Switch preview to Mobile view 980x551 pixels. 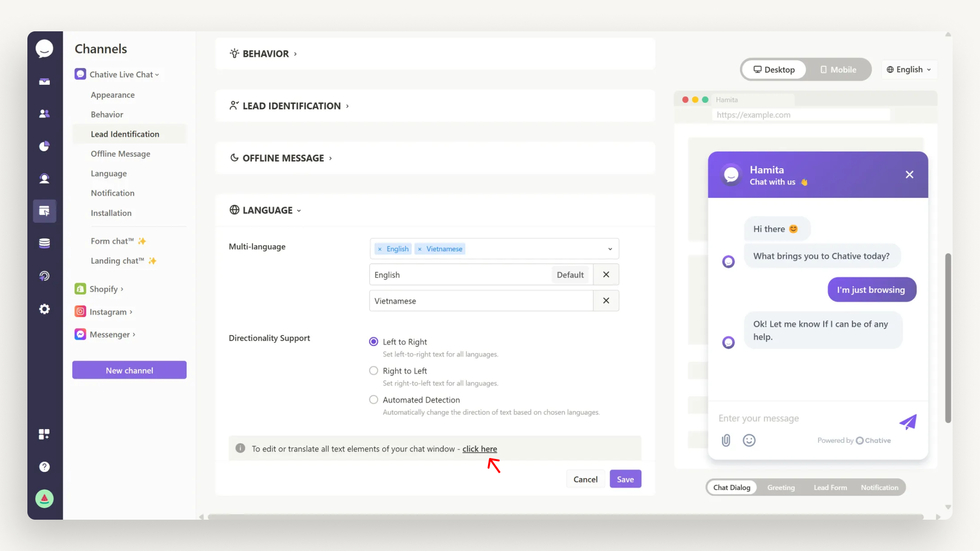click(x=838, y=69)
